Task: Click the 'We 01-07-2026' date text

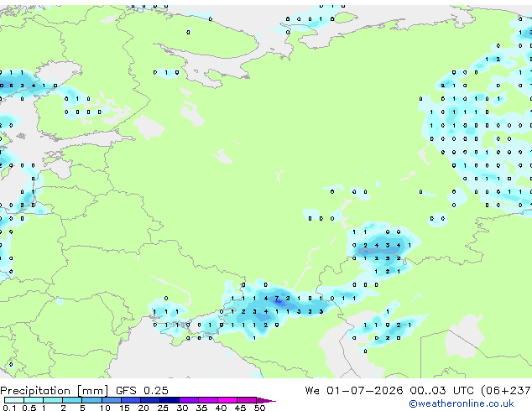Action: coord(354,391)
